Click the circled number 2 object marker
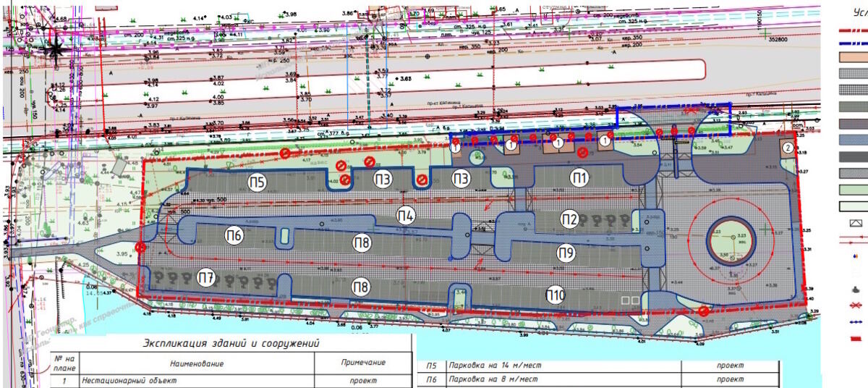Viewport: 868px width, 388px height. [x=788, y=147]
